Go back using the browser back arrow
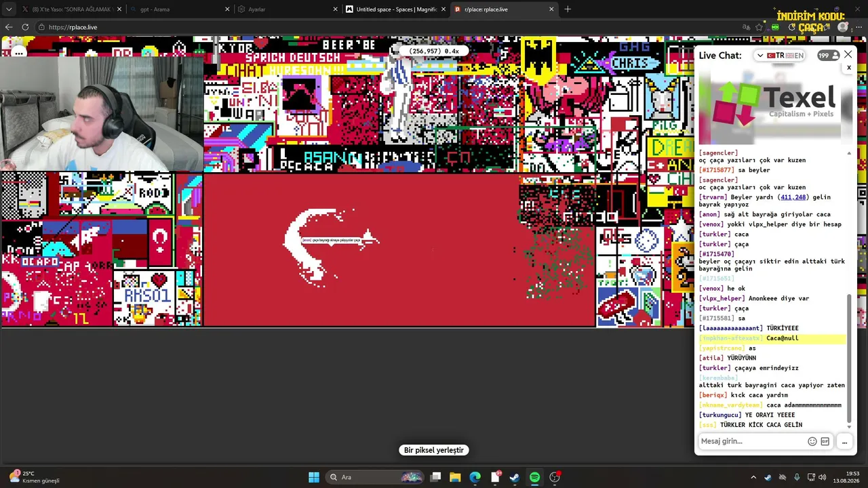 coord(9,27)
